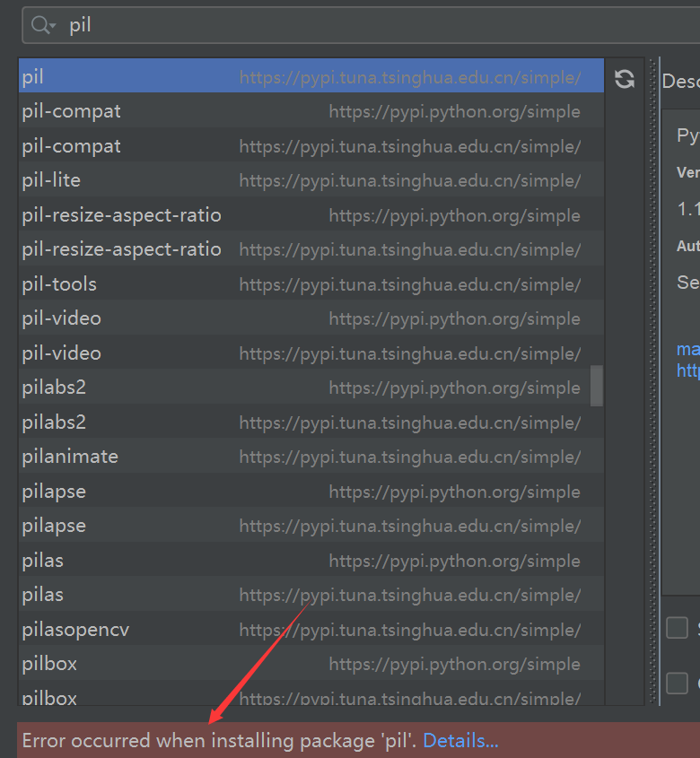Select 'pilapse' from the tsinghua mirror
The height and width of the screenshot is (758, 700).
(x=311, y=526)
